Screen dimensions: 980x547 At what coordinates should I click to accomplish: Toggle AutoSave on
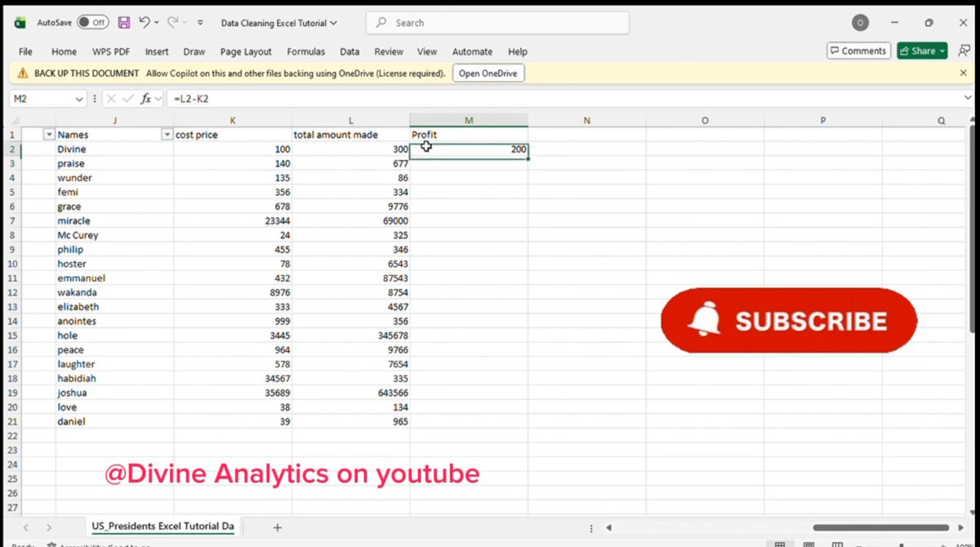point(92,23)
